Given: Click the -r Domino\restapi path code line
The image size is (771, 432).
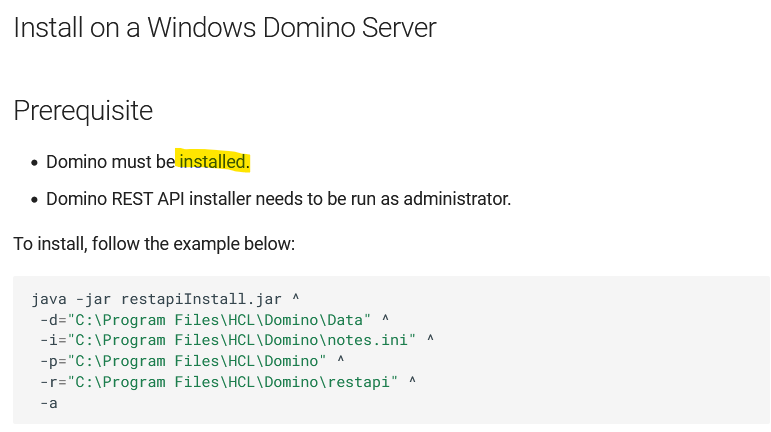Looking at the screenshot, I should click(228, 382).
